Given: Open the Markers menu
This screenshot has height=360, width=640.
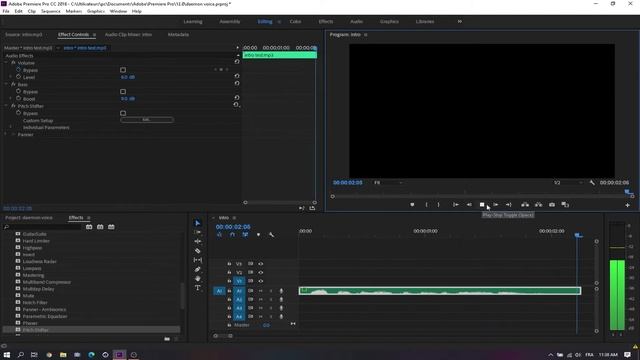Looking at the screenshot, I should tap(74, 11).
